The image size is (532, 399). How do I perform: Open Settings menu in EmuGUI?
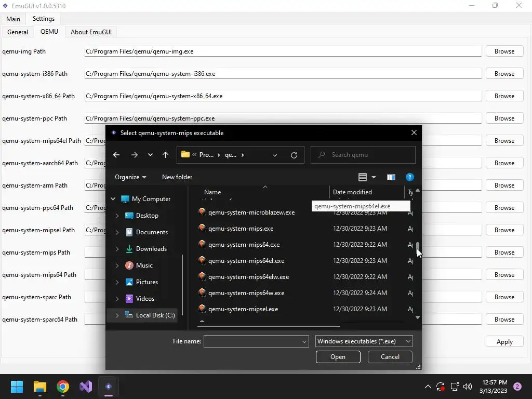[44, 19]
